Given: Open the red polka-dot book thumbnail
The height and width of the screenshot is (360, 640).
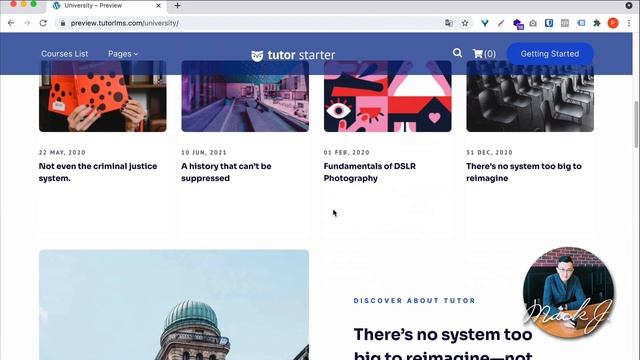Looking at the screenshot, I should tap(102, 96).
